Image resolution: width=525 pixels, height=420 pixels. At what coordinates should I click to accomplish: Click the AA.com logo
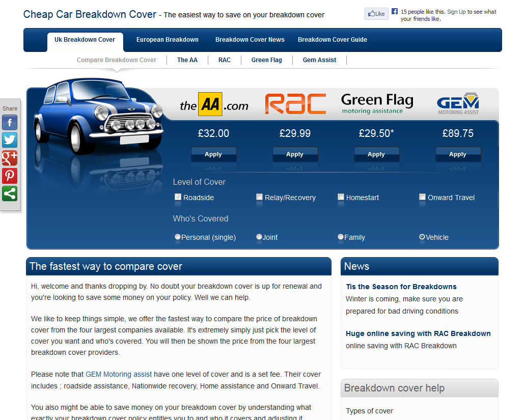click(x=214, y=104)
